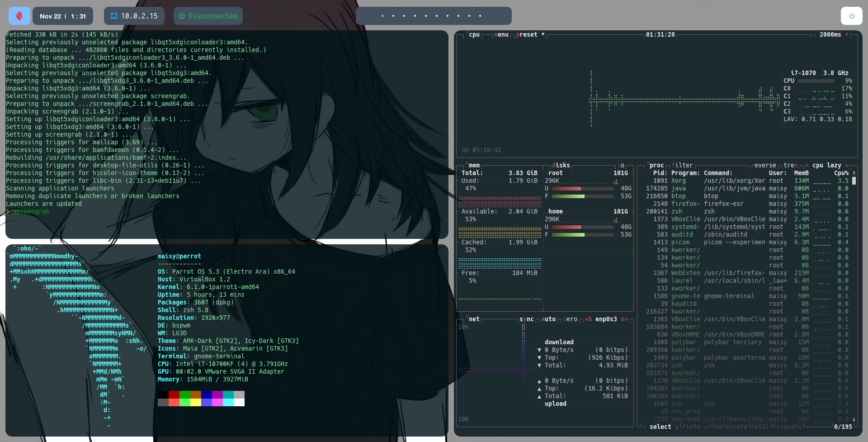Image resolution: width=868 pixels, height=442 pixels.
Task: Toggle reverse sorting in proc panel
Action: (764, 166)
